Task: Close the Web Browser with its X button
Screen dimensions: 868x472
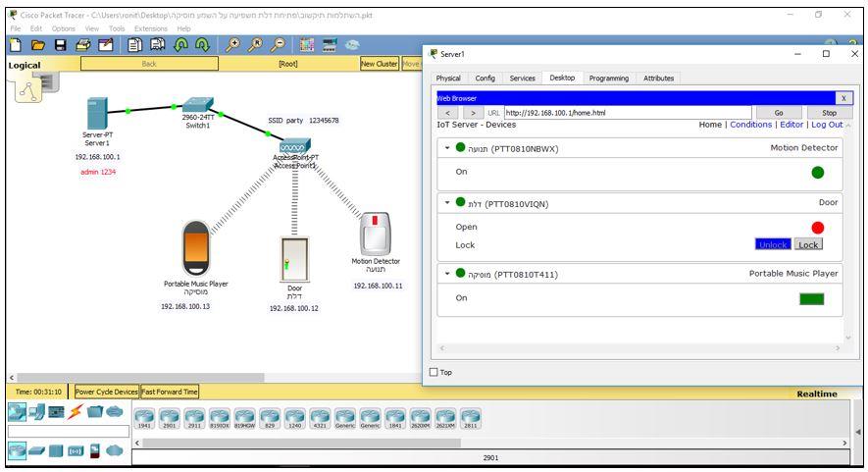Action: coord(843,98)
